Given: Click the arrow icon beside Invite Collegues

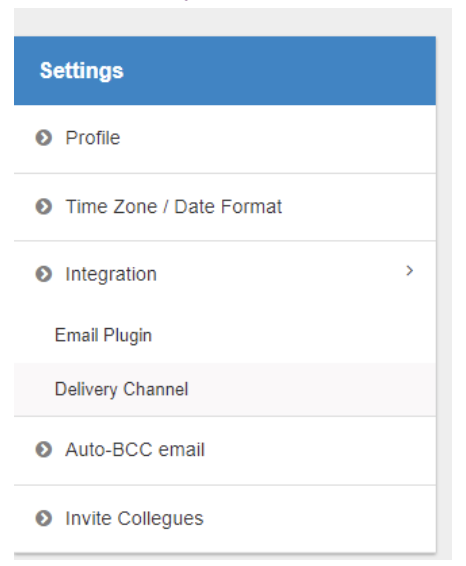Looking at the screenshot, I should point(44,518).
